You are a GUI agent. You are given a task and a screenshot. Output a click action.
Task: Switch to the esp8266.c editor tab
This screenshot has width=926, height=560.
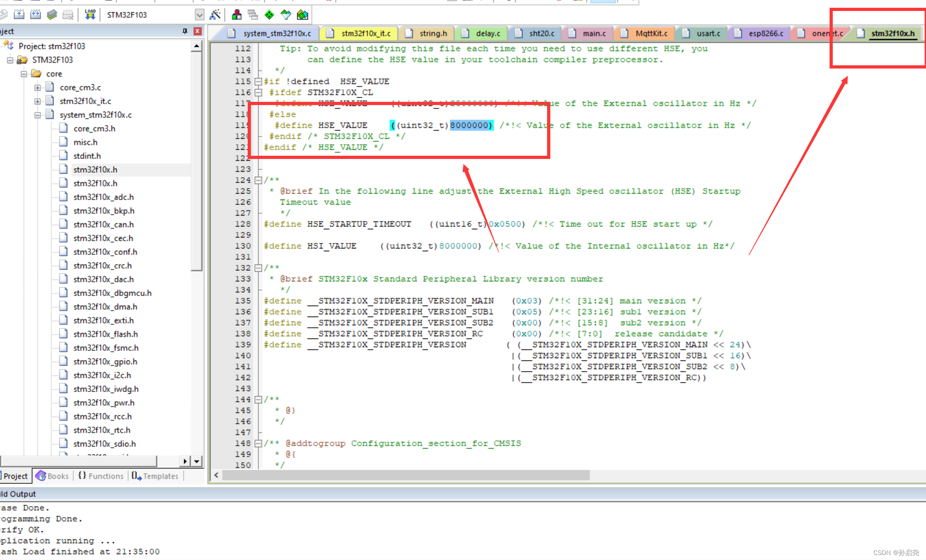(765, 33)
